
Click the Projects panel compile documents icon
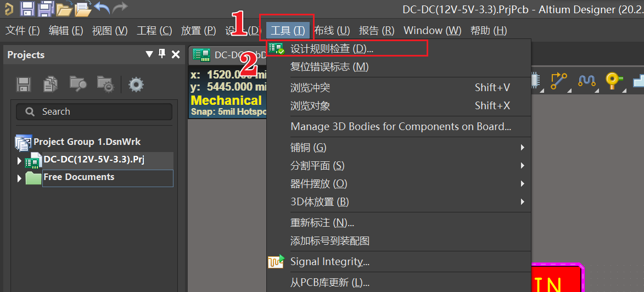pos(50,84)
